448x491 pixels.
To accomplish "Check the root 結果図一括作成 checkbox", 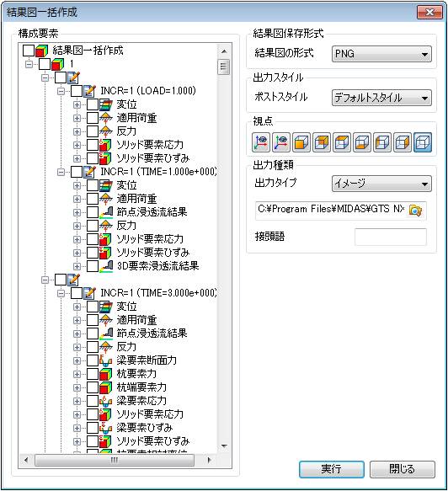I will [x=29, y=50].
